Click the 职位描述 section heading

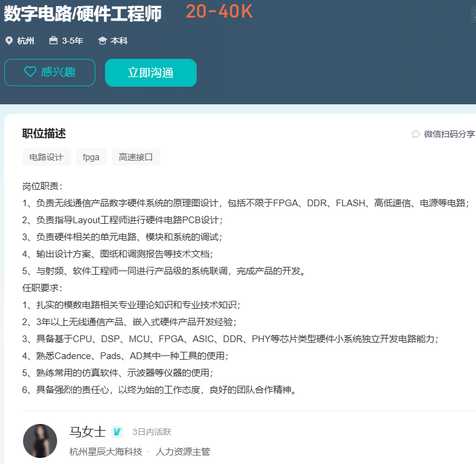click(44, 133)
